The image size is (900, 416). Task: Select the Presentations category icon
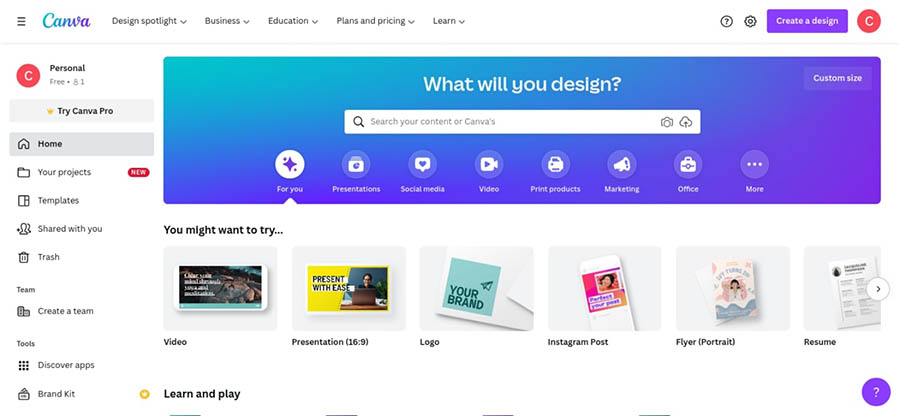pos(356,165)
